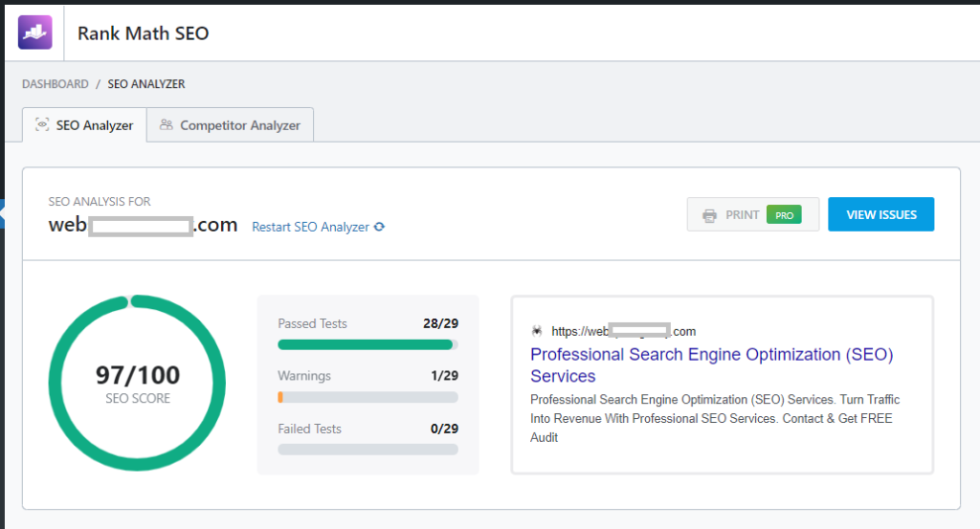980x529 pixels.
Task: Click the Warnings progress bar
Action: [x=367, y=397]
